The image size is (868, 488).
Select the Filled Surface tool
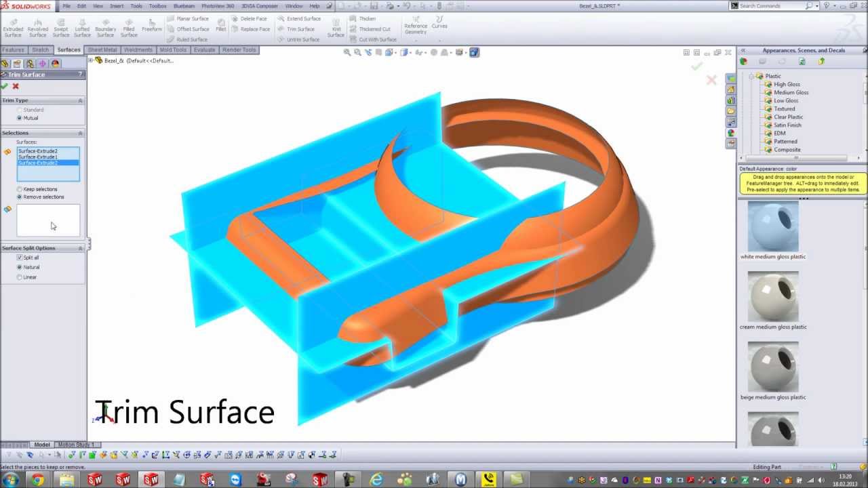129,27
